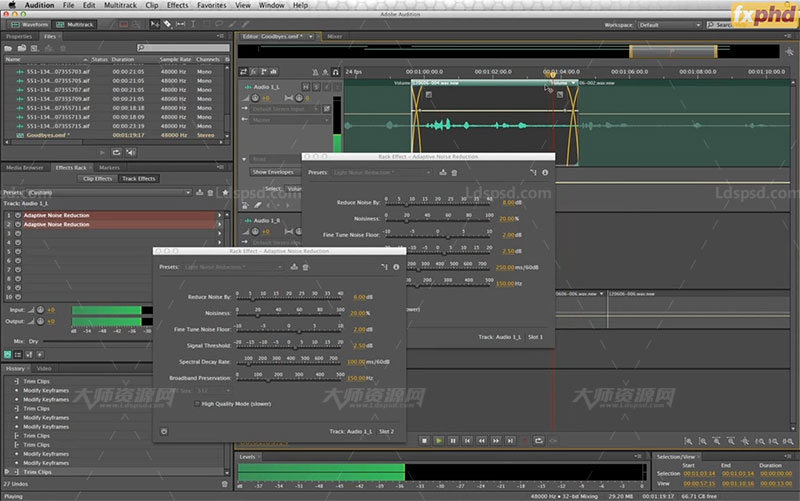Solo track Audio 1_L with S button

[316, 87]
